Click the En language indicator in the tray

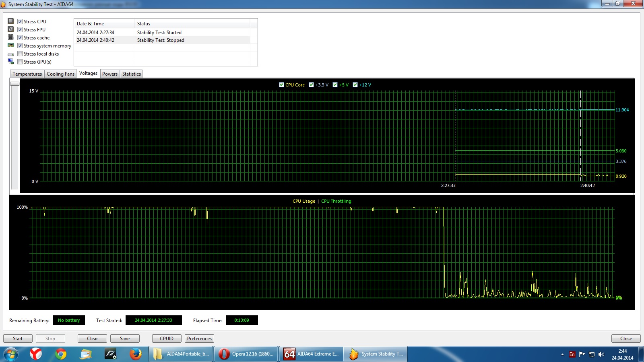(x=572, y=354)
